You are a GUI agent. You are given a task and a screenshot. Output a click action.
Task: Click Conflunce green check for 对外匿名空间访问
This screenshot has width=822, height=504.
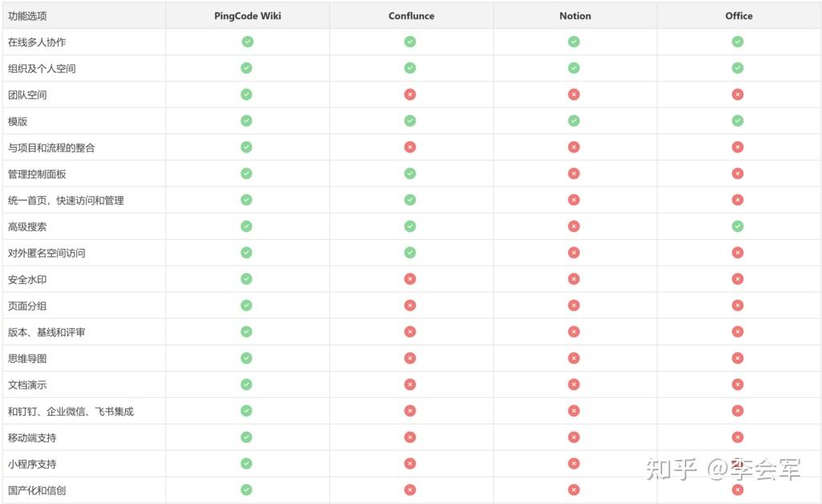tap(410, 253)
